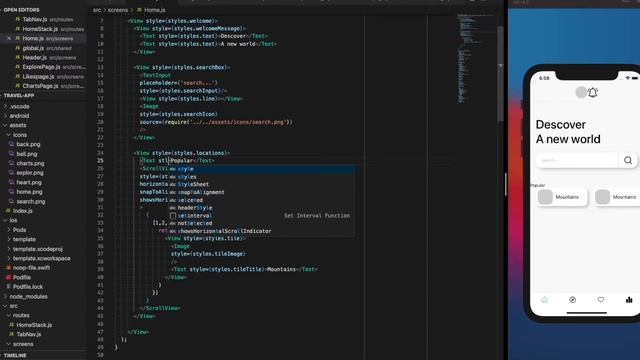This screenshot has height=360, width=640.
Task: Close Home.js editor via its X icon
Action: pos(9,38)
